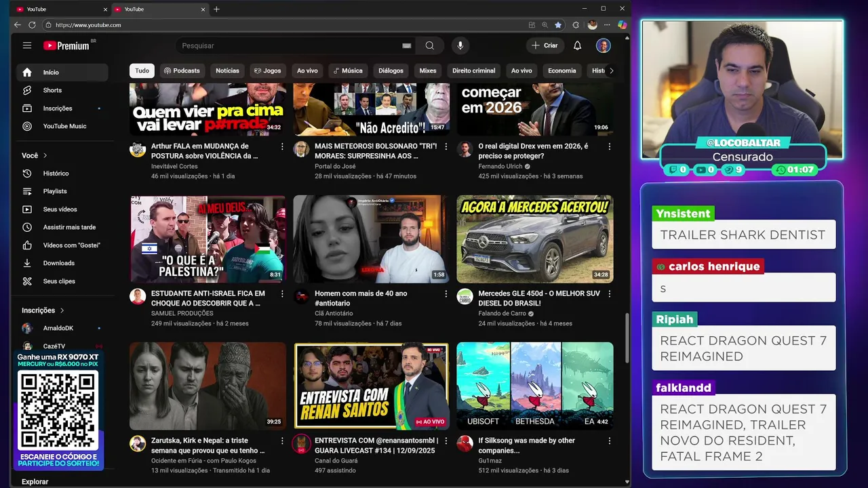Go to Início home in sidebar

click(62, 73)
